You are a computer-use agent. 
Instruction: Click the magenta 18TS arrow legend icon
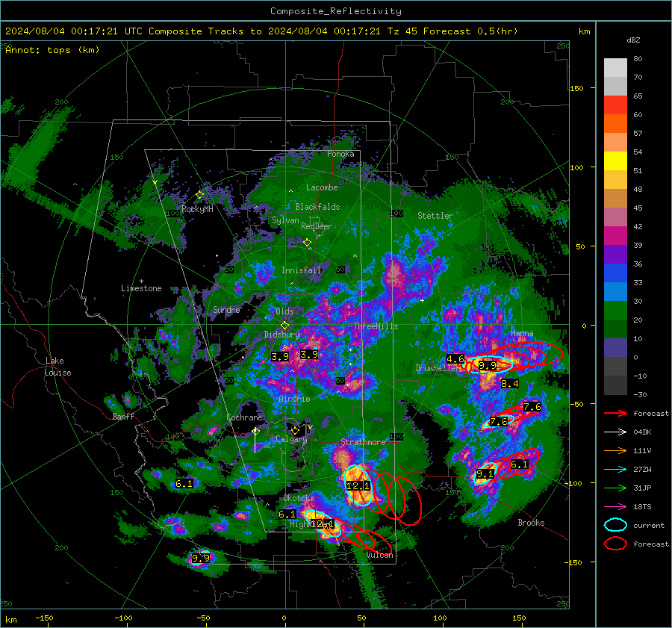click(x=615, y=507)
